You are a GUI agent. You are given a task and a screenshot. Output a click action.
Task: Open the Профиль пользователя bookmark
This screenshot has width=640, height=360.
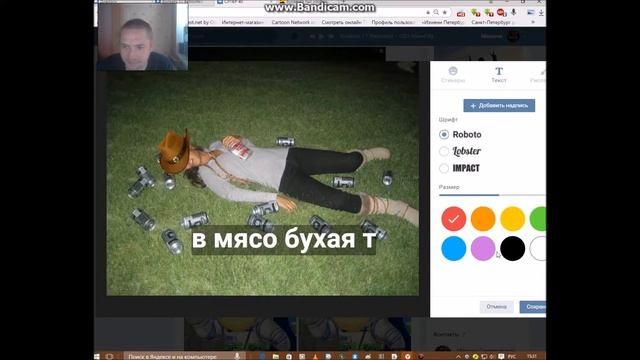(x=393, y=22)
